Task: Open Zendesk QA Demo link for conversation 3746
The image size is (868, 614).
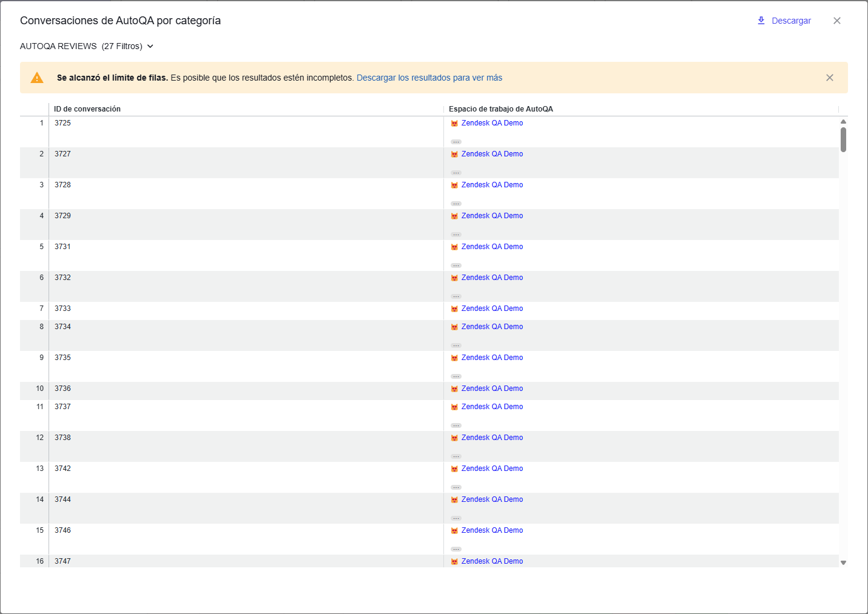Action: click(492, 530)
